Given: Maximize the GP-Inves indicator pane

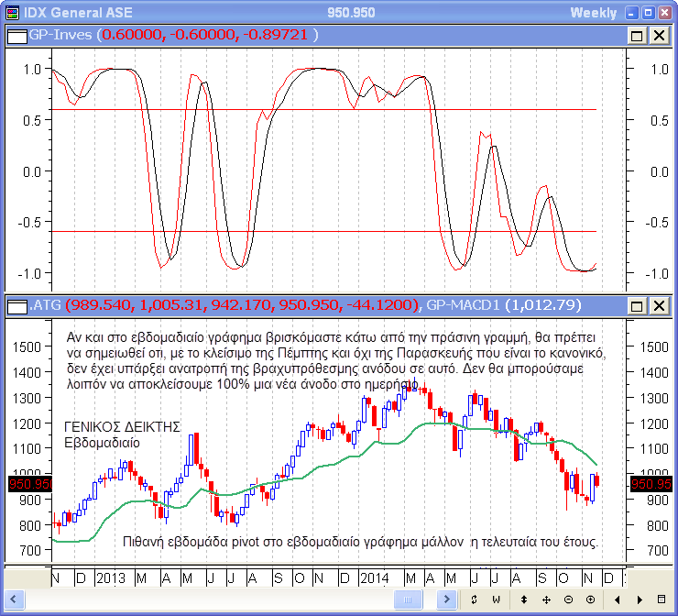Looking at the screenshot, I should click(638, 35).
